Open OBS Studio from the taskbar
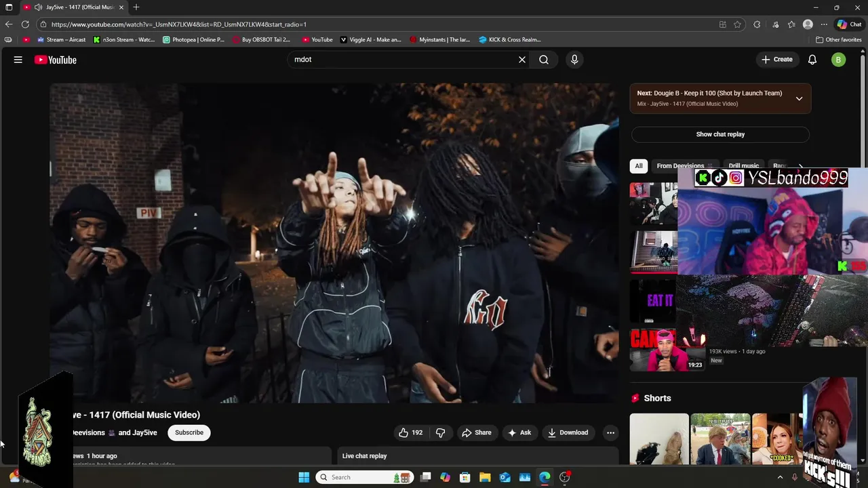This screenshot has width=868, height=488. tap(565, 477)
